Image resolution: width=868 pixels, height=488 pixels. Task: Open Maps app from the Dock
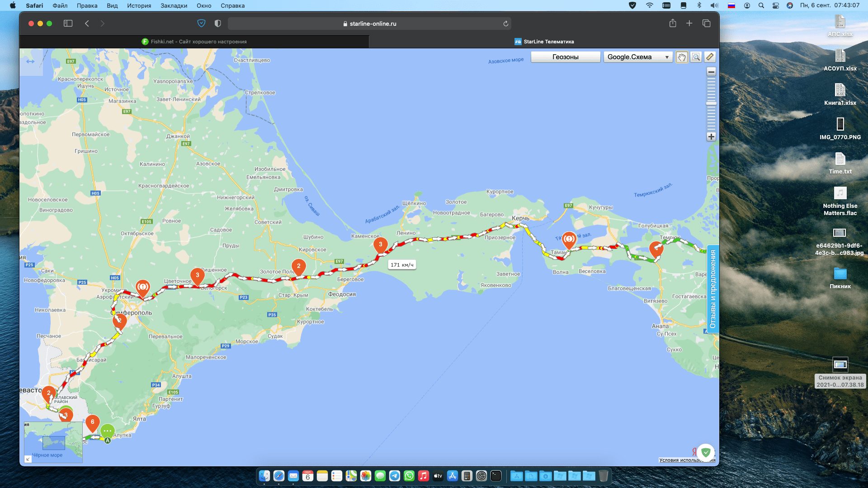[351, 476]
